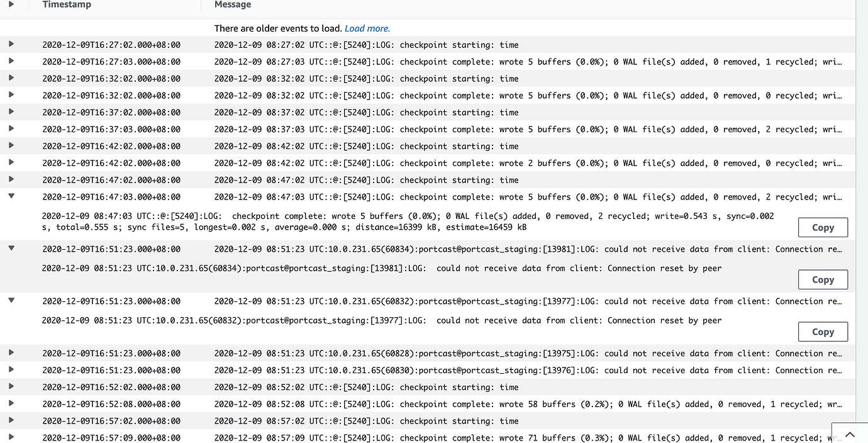Screen dimensions: 868x443
Task: Click timestamp 2020-12-09T16:47:03.000+08:00
Action: point(111,197)
